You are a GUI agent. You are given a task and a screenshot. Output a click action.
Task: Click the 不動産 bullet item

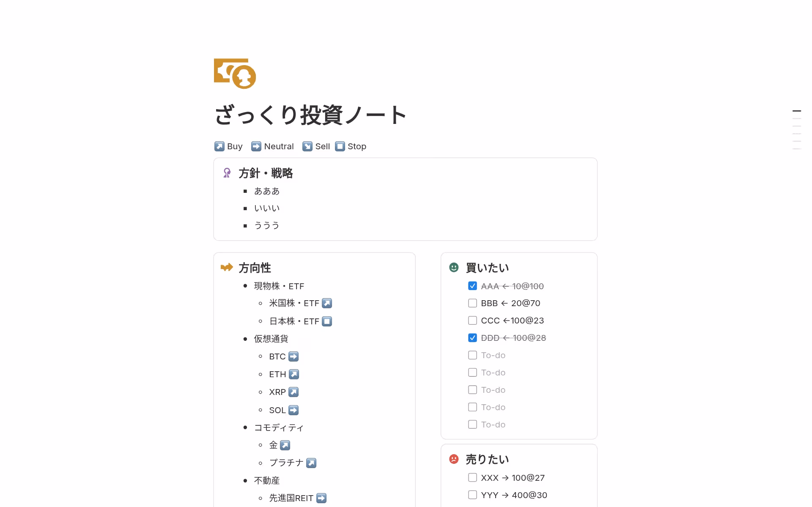(x=267, y=480)
